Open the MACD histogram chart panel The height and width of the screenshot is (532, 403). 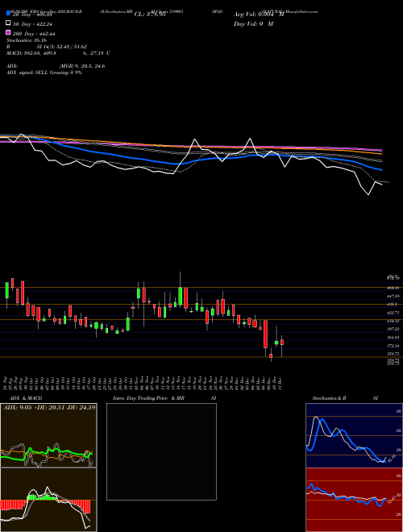tap(48, 500)
